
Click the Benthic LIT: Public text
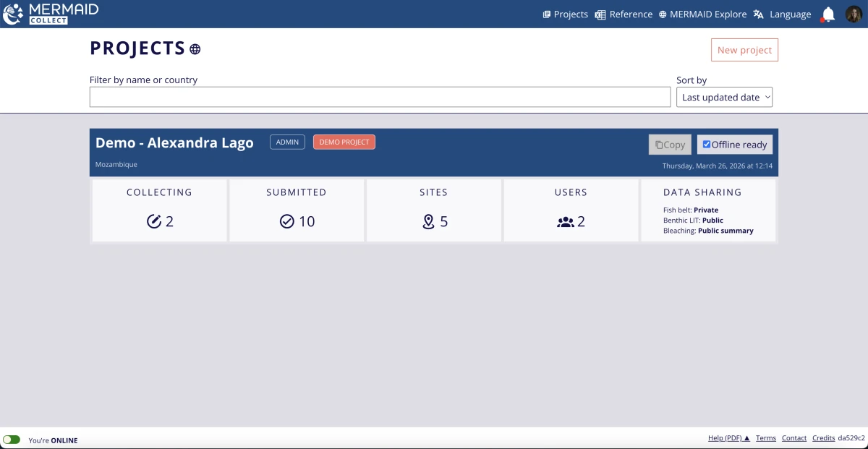tap(693, 221)
